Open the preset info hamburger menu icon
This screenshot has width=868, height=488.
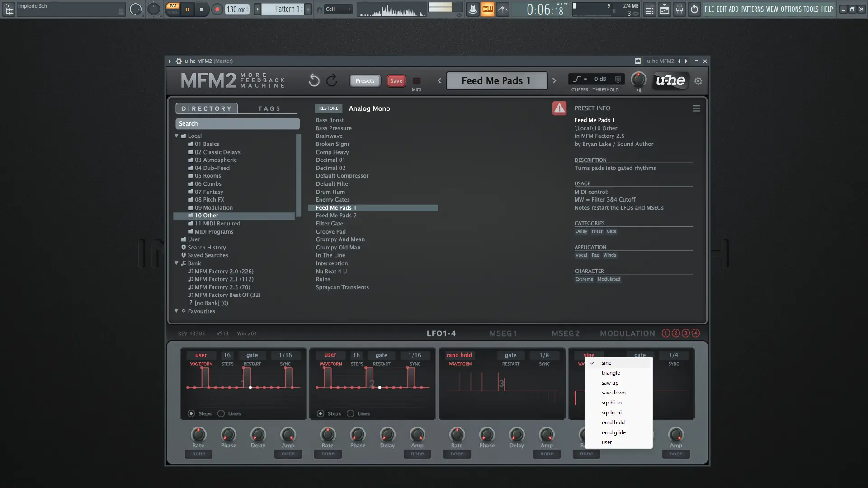click(x=696, y=108)
